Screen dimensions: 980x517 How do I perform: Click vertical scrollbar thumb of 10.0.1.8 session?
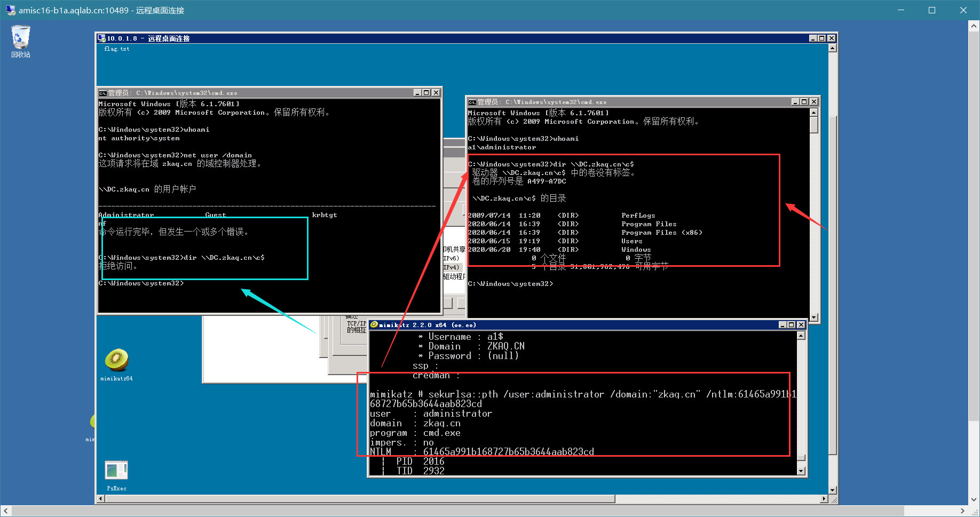click(x=833, y=285)
